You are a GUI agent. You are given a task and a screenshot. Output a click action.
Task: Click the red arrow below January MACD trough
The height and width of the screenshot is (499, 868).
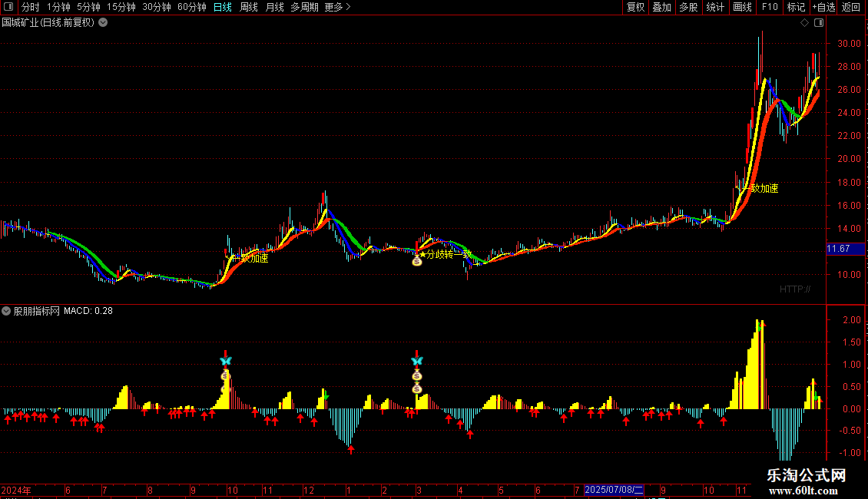coord(351,449)
